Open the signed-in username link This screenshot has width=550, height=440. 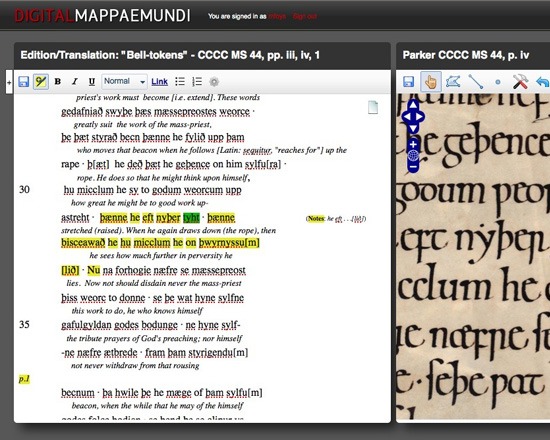pos(277,16)
